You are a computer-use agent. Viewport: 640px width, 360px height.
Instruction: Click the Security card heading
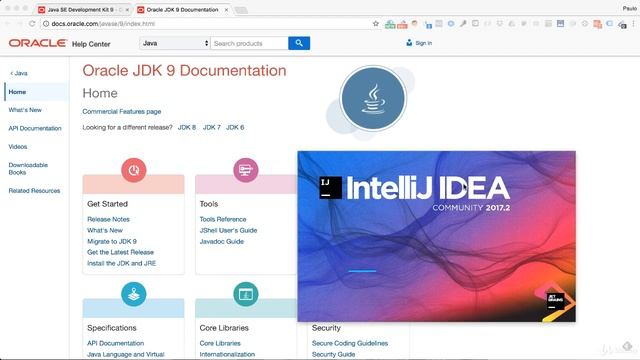click(x=326, y=328)
